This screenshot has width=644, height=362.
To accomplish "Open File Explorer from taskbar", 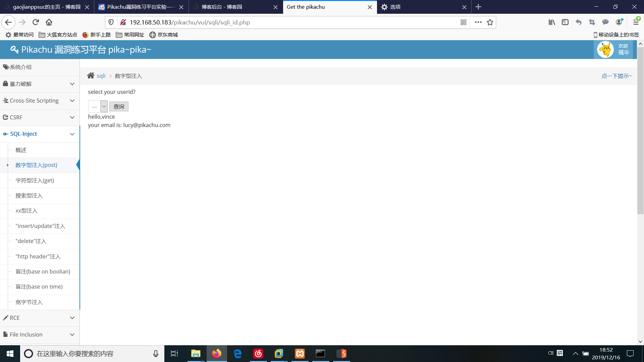I will (x=196, y=354).
